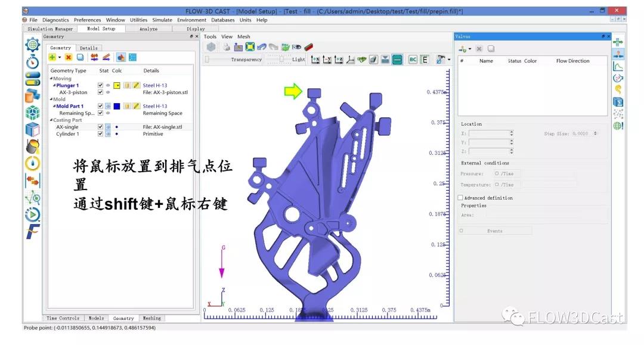The width and height of the screenshot is (644, 345).
Task: Open the Simulate menu
Action: (x=162, y=20)
